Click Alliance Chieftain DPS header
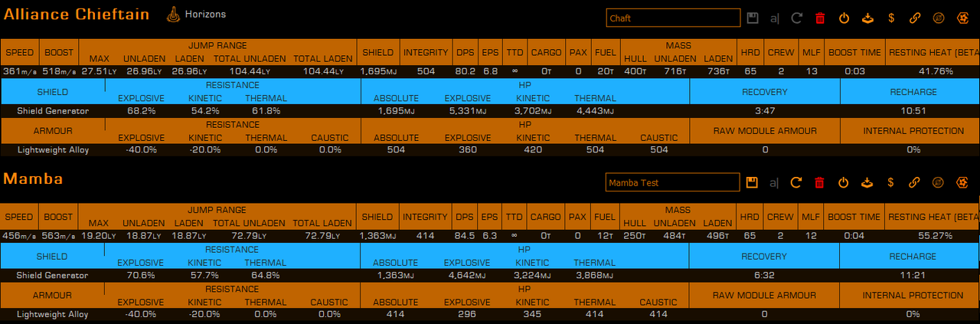This screenshot has height=324, width=980. (464, 53)
